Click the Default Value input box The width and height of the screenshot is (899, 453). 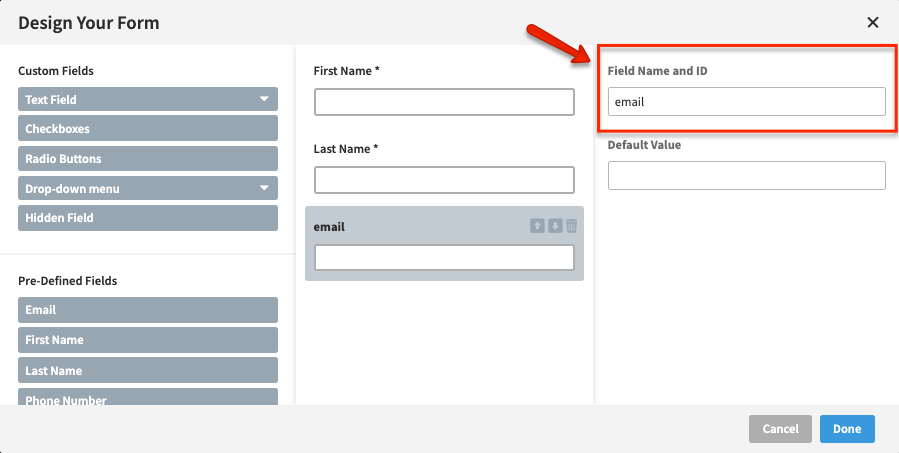[746, 175]
